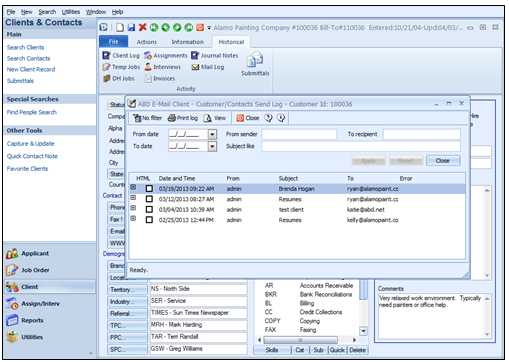The height and width of the screenshot is (362, 509).
Task: Open Invoices activity
Action: [x=160, y=78]
